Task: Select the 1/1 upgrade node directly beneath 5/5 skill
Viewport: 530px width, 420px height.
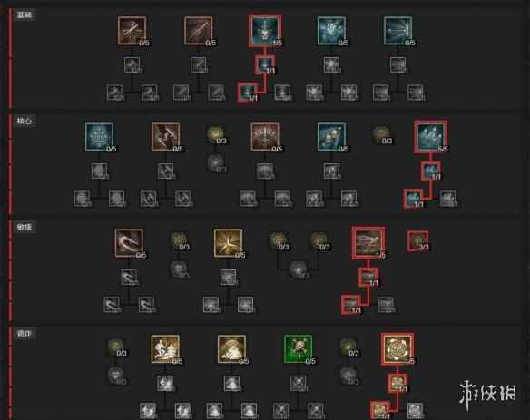Action: 430,171
